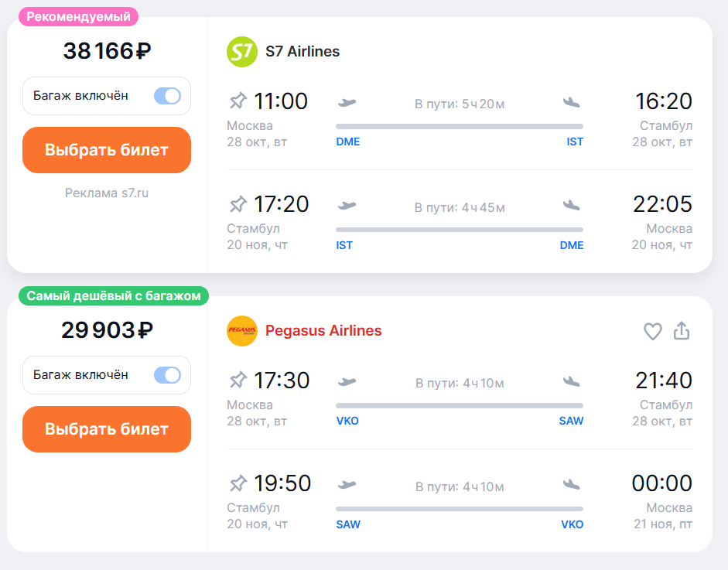This screenshot has height=570, width=728.
Task: Pin the 17:30 Pegasus departure flight
Action: point(238,381)
